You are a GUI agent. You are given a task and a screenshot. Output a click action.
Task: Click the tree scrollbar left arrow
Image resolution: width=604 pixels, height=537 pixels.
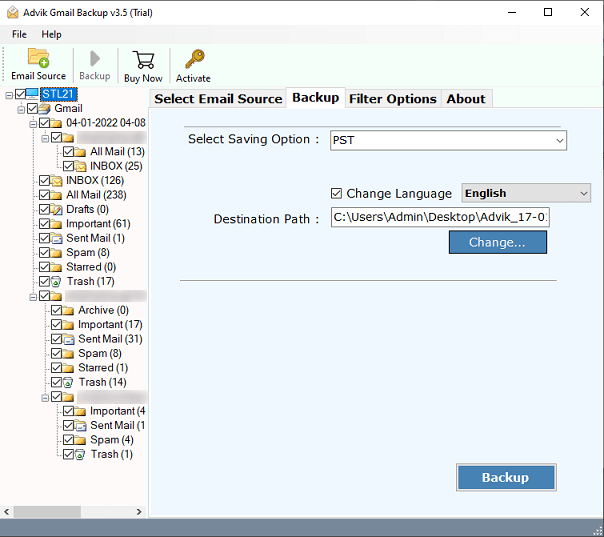point(7,512)
